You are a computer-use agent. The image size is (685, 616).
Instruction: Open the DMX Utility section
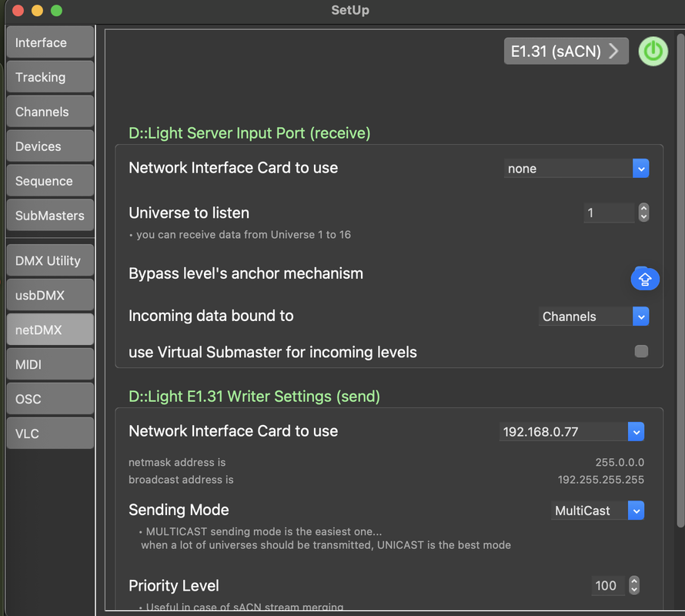[x=50, y=260]
